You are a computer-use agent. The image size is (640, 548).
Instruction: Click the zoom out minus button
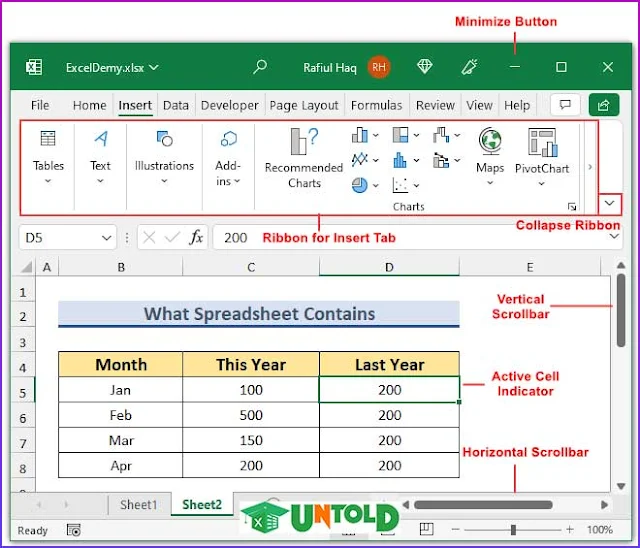456,530
